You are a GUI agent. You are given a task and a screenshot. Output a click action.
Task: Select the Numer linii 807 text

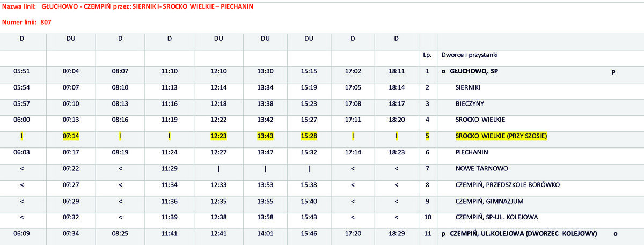[x=27, y=22]
